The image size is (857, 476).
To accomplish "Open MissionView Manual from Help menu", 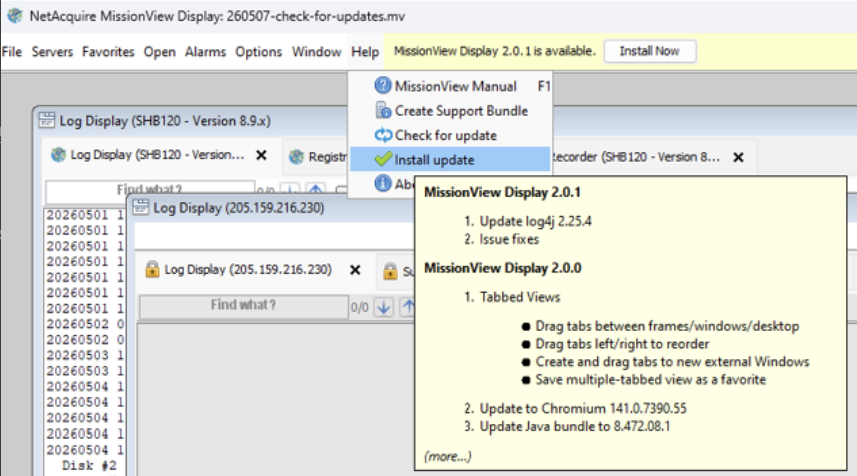I will point(450,86).
